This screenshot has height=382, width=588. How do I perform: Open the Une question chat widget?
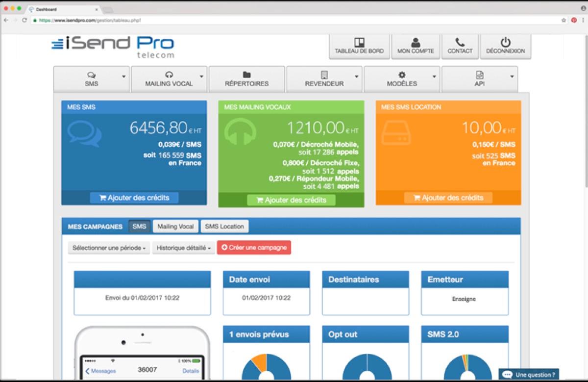click(529, 373)
